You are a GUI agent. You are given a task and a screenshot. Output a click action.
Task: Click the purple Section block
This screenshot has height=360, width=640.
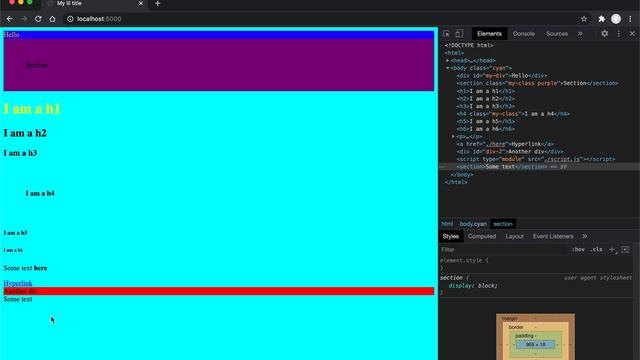[218, 65]
